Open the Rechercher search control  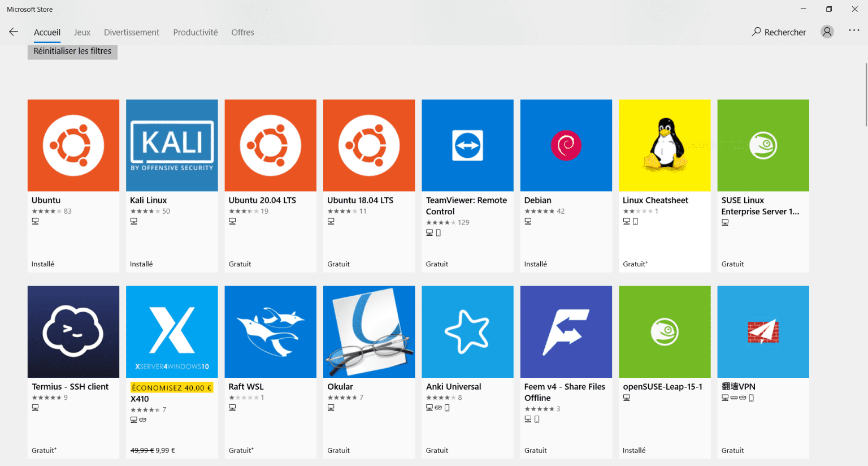pyautogui.click(x=779, y=32)
